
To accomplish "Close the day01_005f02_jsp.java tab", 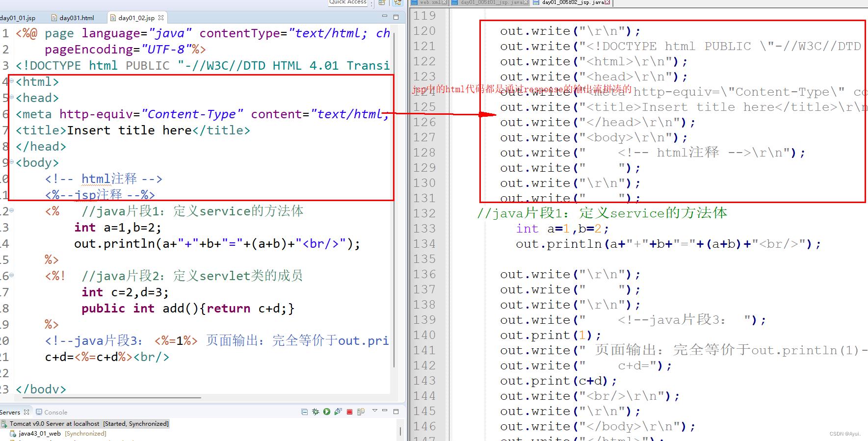I will [607, 2].
